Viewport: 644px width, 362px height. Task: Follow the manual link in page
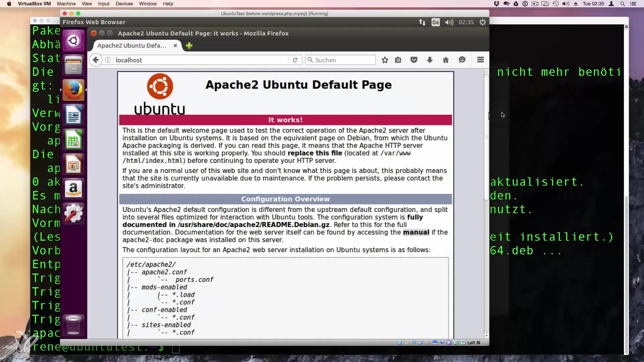tap(416, 232)
